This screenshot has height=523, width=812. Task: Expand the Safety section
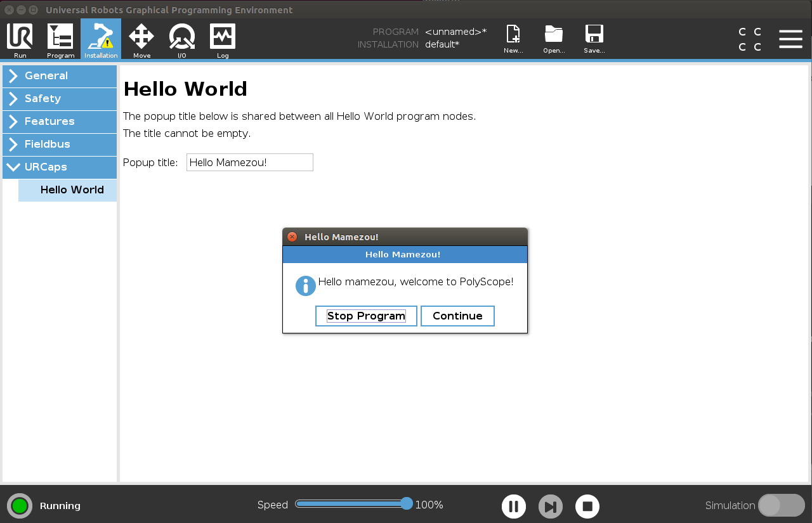coord(60,99)
